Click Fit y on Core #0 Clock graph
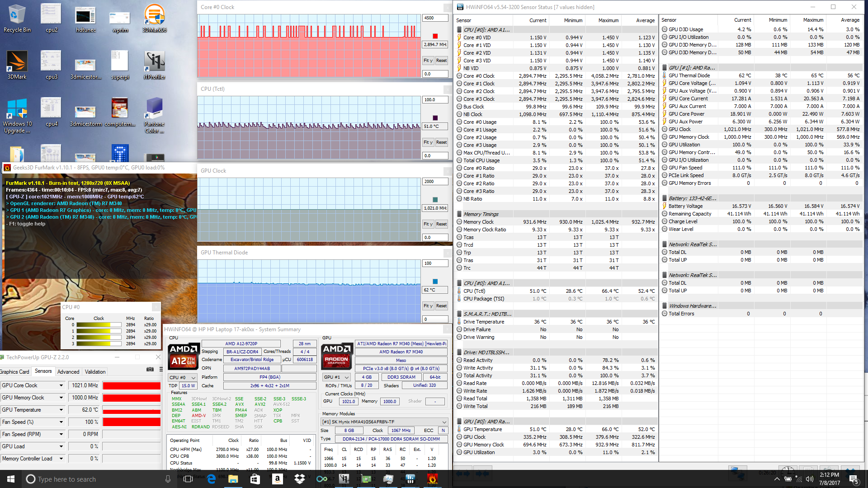Screen dimensions: 868x488 point(428,61)
